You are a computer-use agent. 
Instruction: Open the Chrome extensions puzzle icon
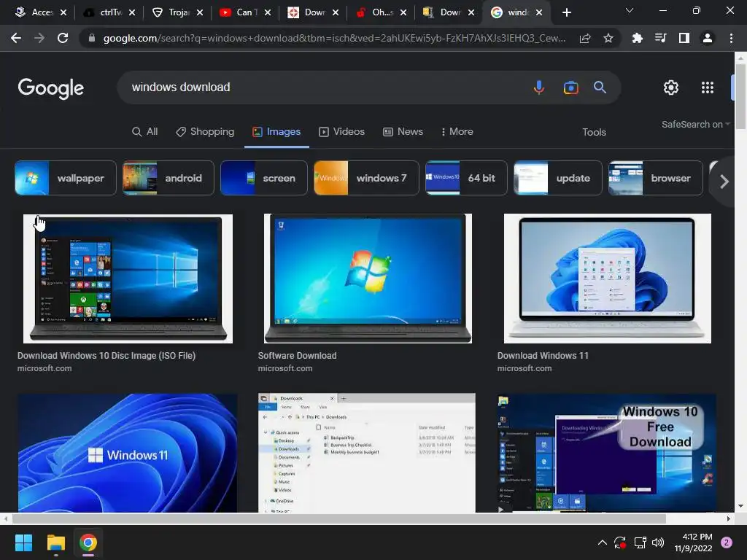click(637, 38)
